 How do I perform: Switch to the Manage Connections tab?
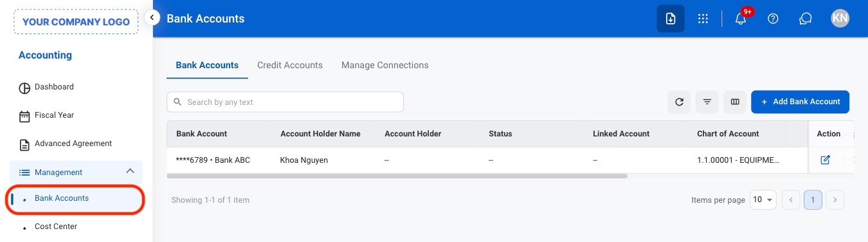(x=385, y=65)
